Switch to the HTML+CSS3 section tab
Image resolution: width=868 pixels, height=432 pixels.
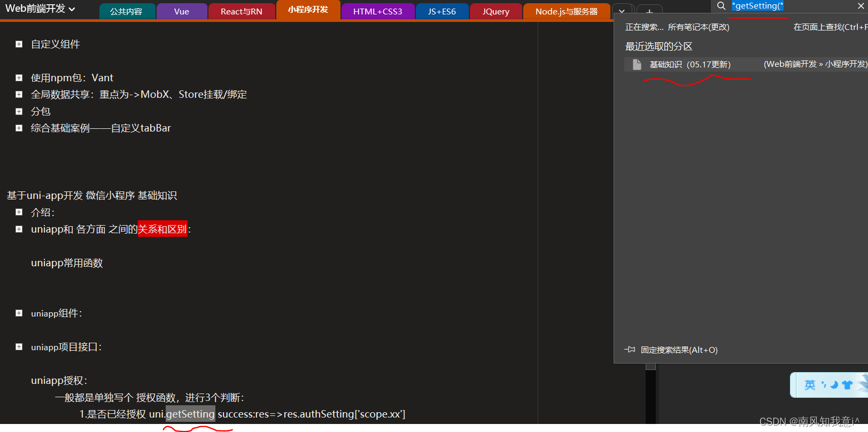pyautogui.click(x=378, y=12)
